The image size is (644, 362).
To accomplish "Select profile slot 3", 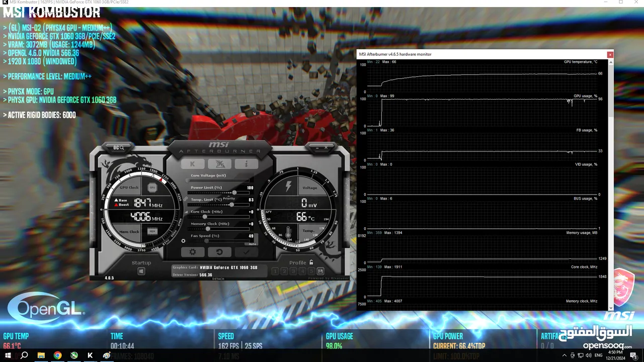I will pyautogui.click(x=293, y=271).
